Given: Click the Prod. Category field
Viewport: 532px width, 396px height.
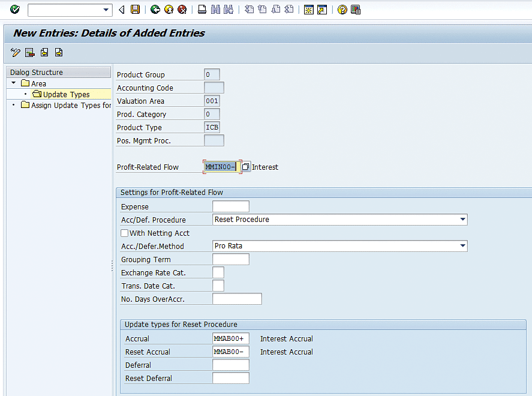Looking at the screenshot, I should click(x=212, y=114).
